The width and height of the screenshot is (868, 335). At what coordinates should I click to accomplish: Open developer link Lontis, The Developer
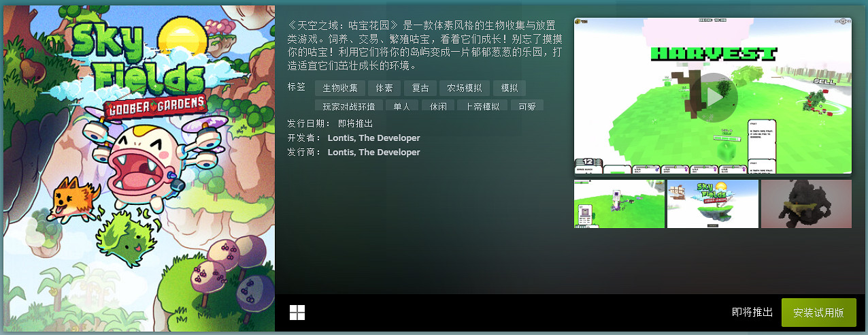tap(374, 138)
